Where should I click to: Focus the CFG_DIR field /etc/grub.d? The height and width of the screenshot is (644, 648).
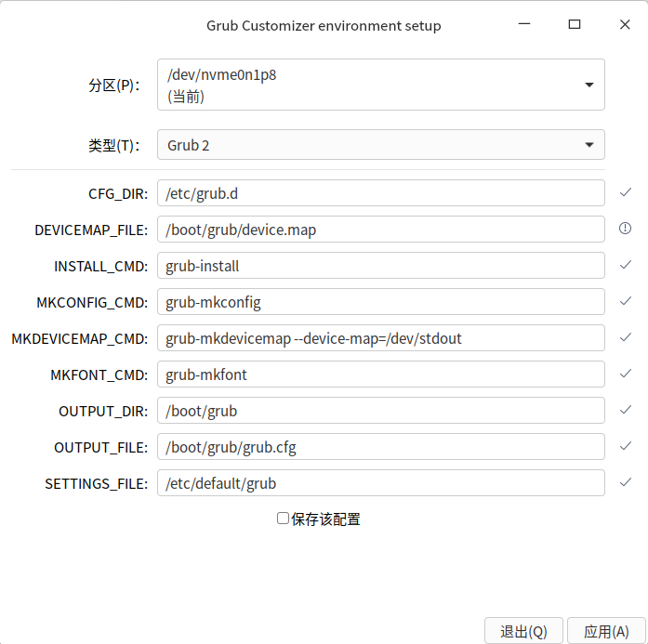[380, 193]
